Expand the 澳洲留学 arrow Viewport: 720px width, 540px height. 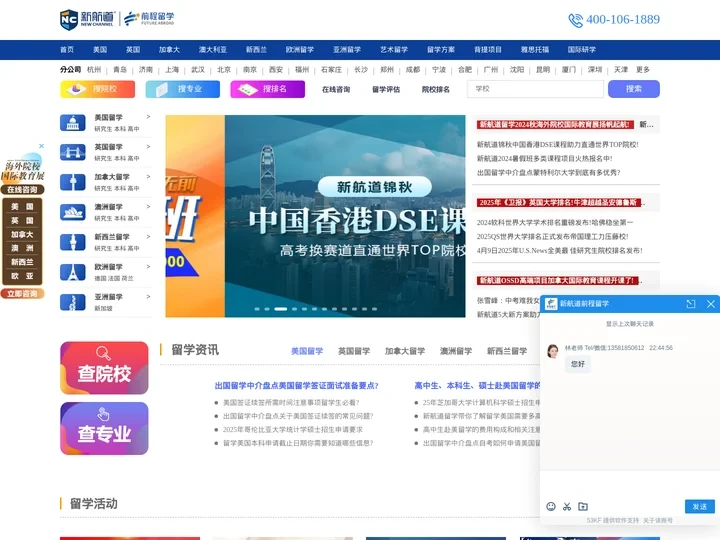[x=148, y=207]
